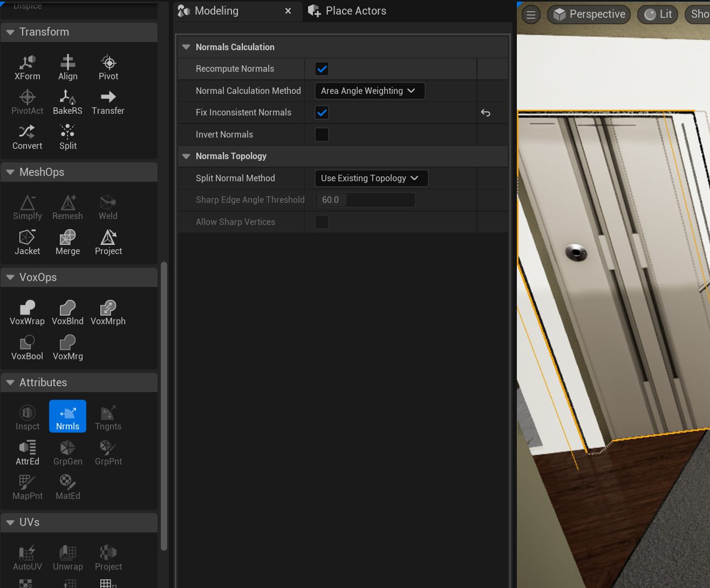
Task: Select the XForm transform tool
Action: [x=27, y=68]
